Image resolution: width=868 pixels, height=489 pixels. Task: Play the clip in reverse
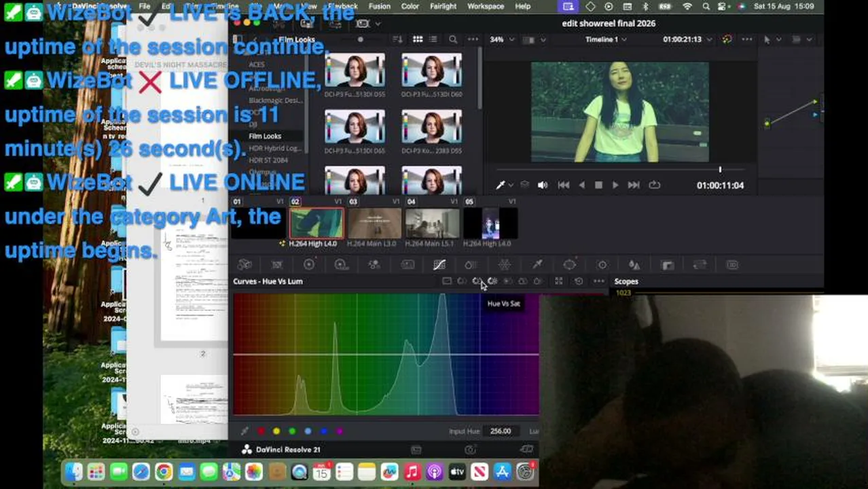581,185
